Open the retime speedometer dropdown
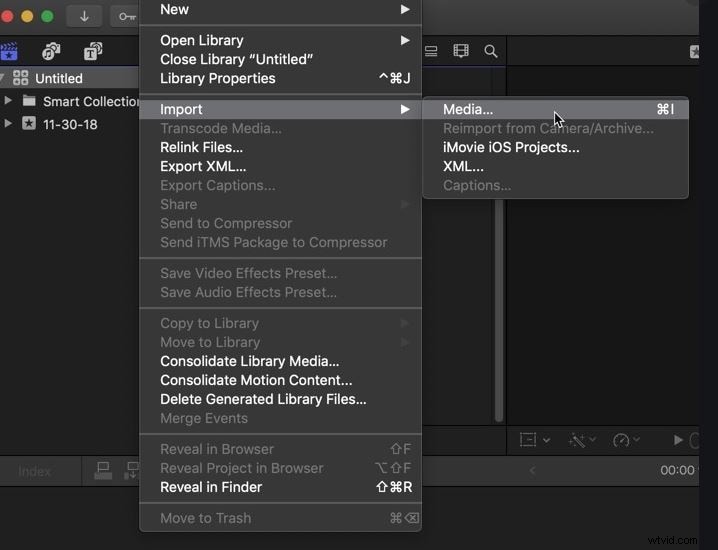 click(x=626, y=440)
